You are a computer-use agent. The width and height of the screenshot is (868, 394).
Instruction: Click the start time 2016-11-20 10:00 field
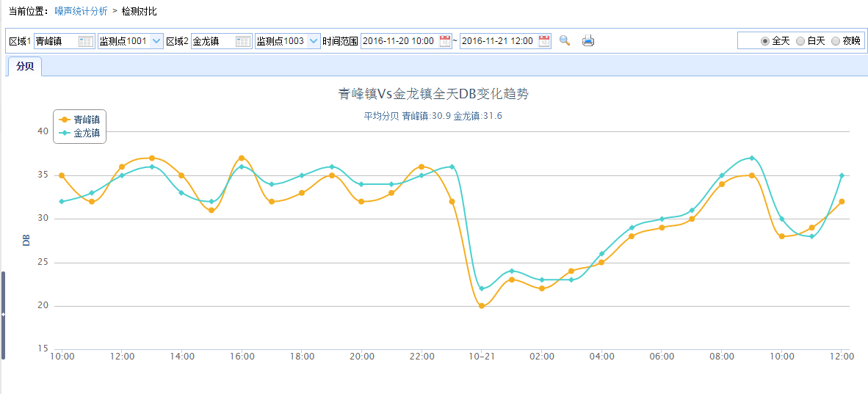coord(399,41)
